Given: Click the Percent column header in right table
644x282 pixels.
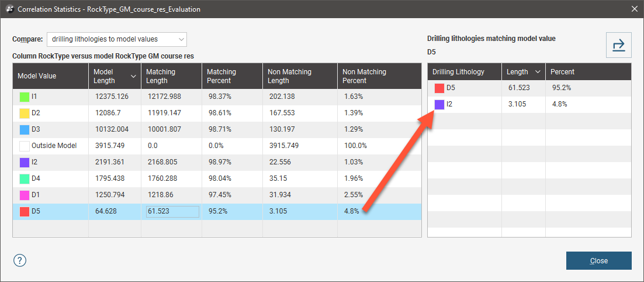Looking at the screenshot, I should coord(587,72).
